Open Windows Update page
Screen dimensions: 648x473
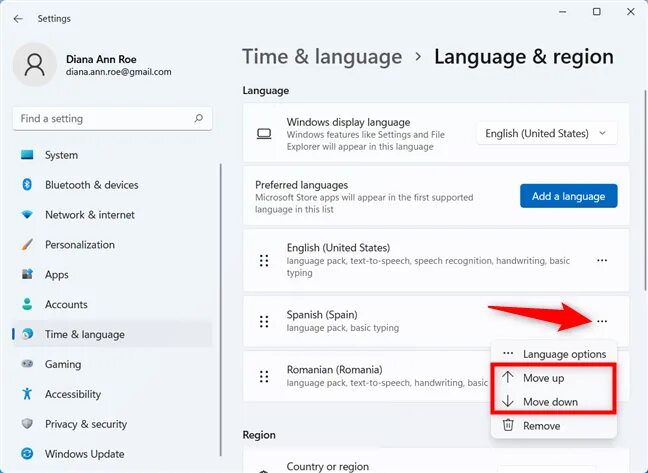point(112,454)
